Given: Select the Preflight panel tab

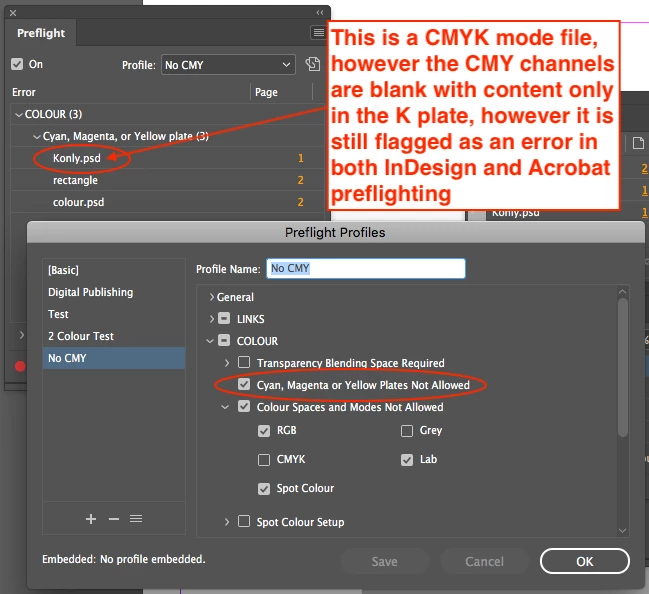Looking at the screenshot, I should (41, 33).
